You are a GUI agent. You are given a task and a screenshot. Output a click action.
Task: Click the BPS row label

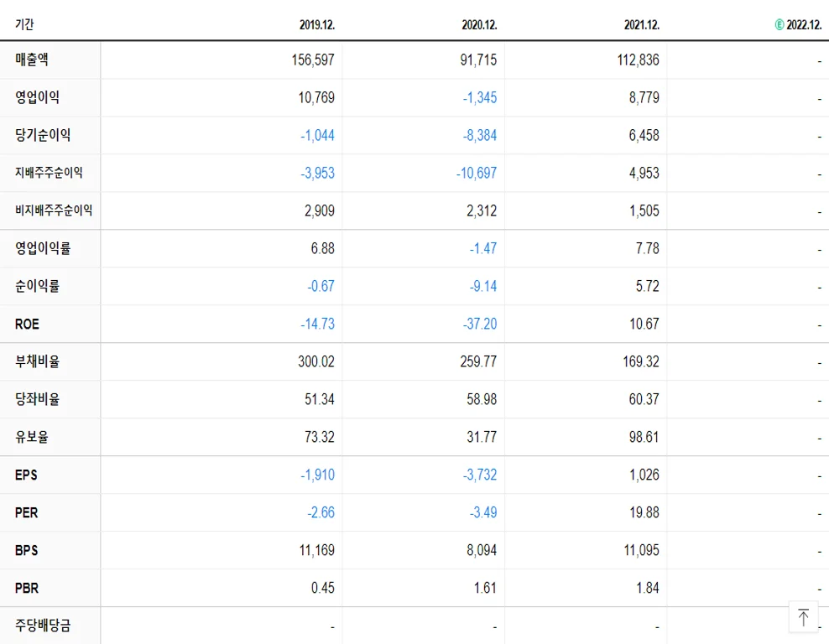[27, 550]
